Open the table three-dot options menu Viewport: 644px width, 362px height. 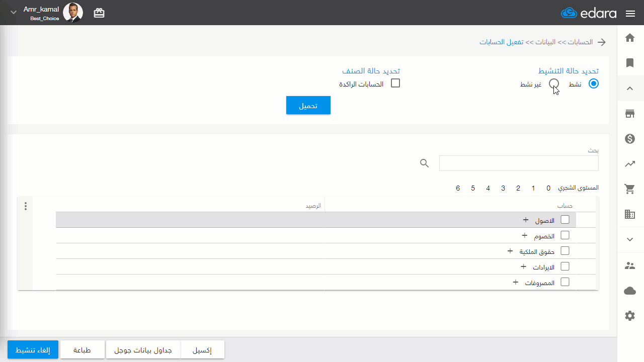coord(26,206)
